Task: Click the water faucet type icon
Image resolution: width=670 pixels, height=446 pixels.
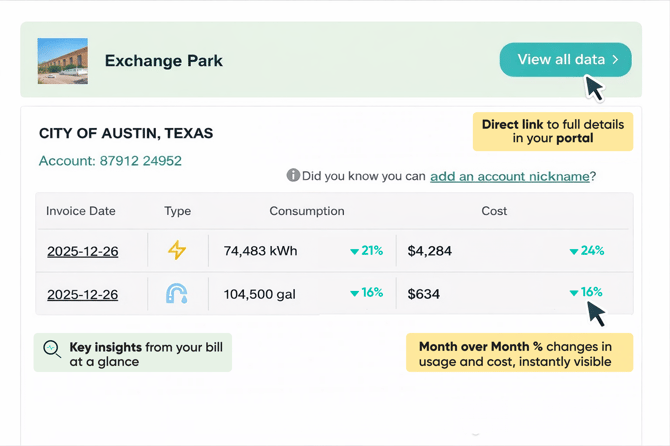Action: click(177, 294)
